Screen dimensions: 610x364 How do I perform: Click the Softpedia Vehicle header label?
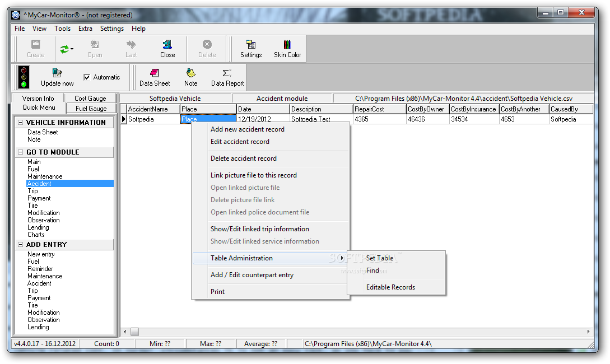tap(175, 99)
